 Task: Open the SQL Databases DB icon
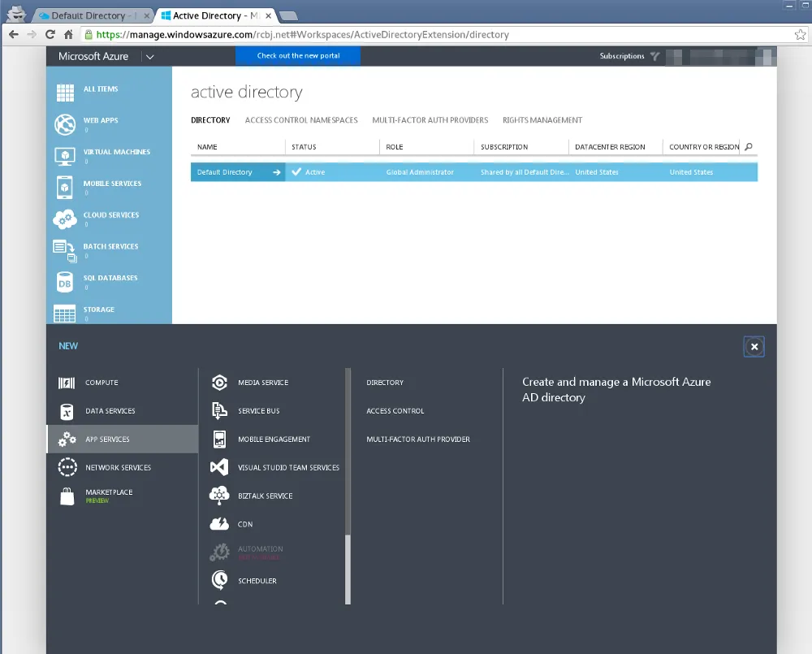tap(65, 283)
